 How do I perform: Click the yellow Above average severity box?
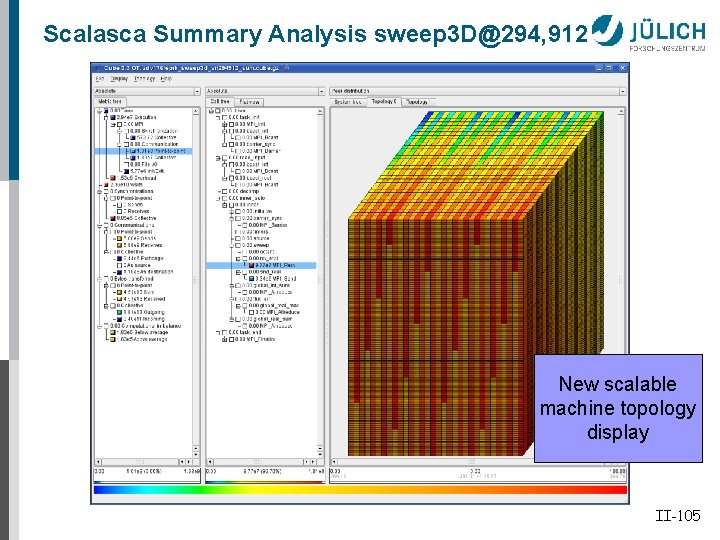(113, 339)
